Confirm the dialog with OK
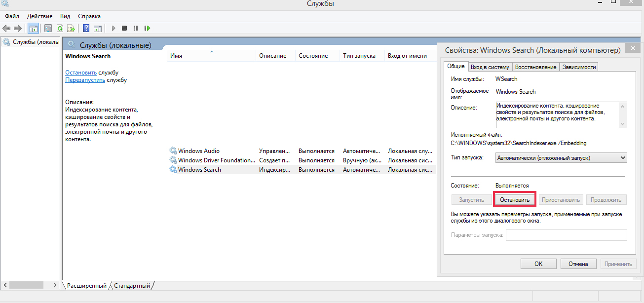644x303 pixels. pos(538,264)
